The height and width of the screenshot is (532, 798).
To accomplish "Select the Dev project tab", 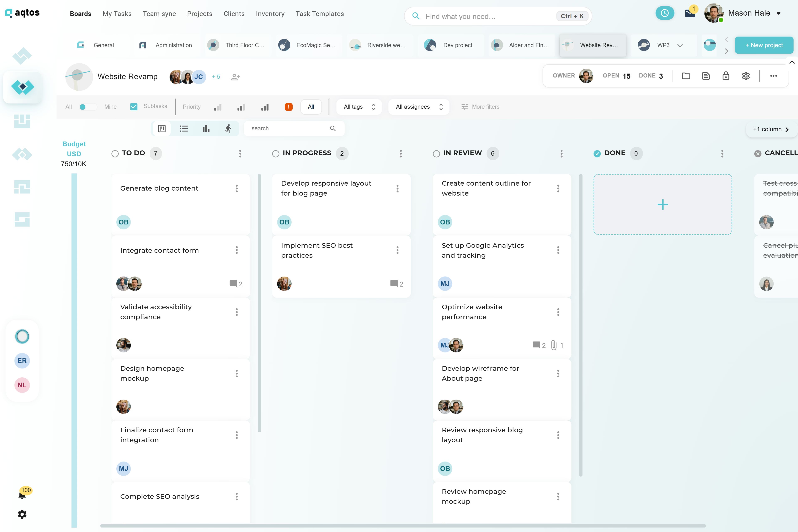I will pos(451,45).
